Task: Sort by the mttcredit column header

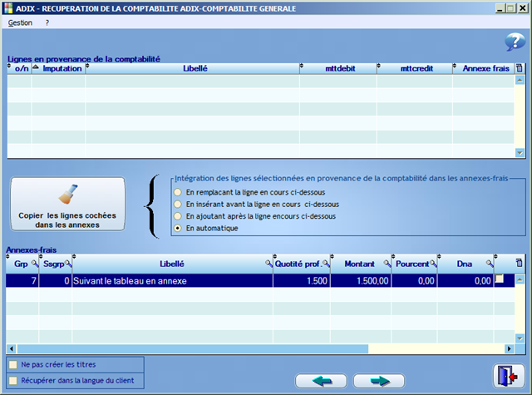Action: [415, 68]
